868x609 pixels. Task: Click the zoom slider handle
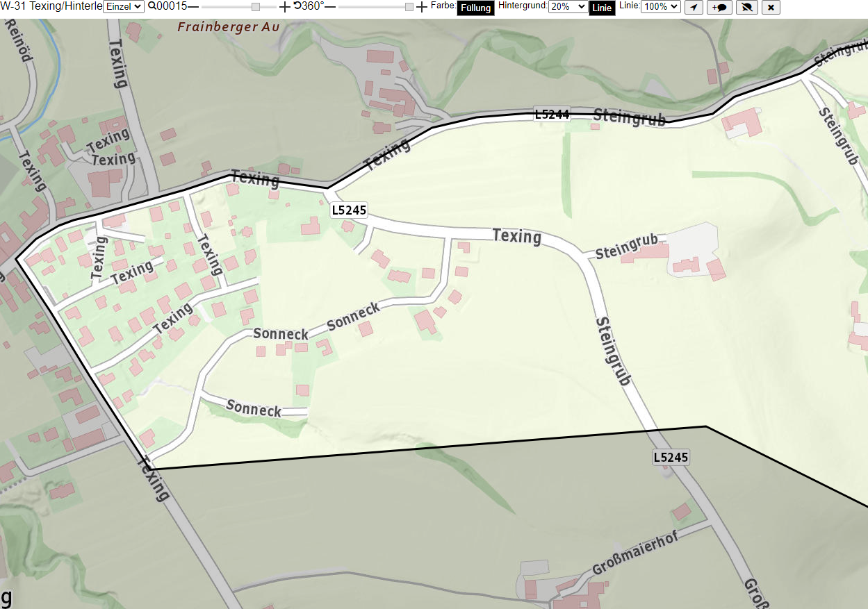click(x=256, y=7)
